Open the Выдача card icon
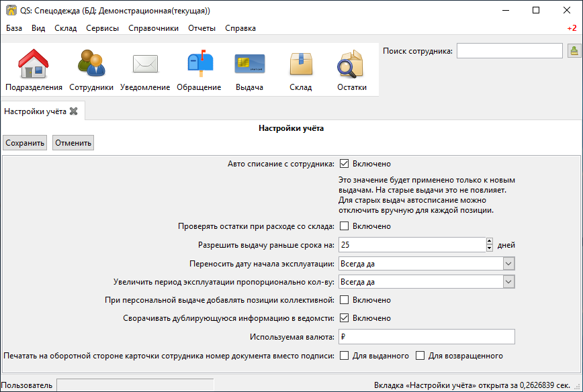583x392 pixels. click(x=249, y=70)
